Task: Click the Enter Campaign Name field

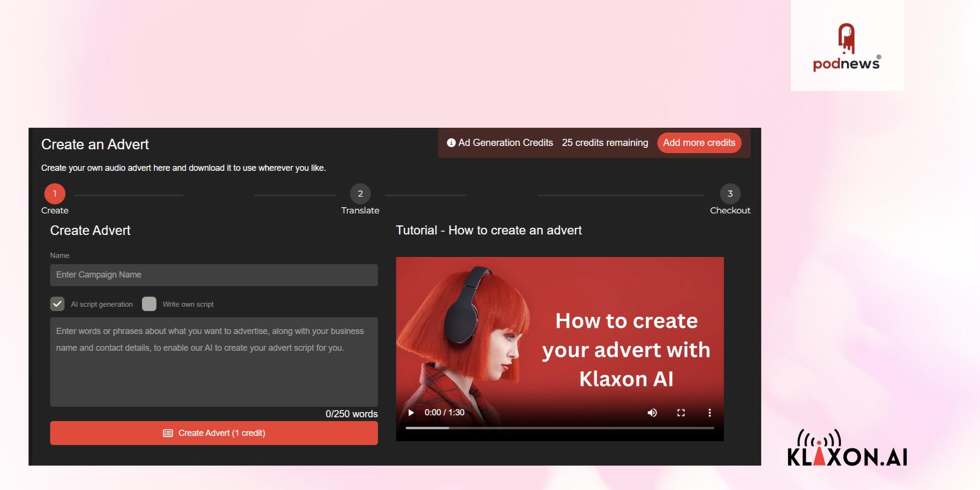Action: (x=214, y=275)
